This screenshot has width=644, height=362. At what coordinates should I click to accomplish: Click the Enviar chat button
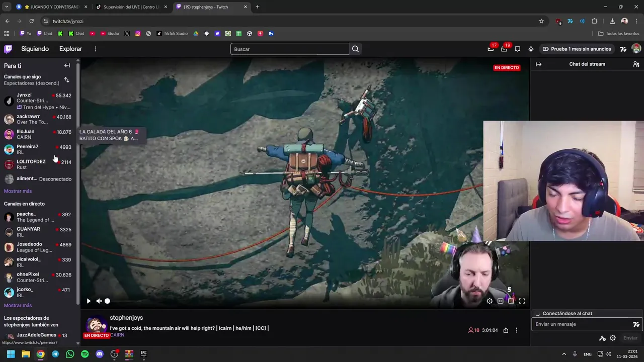[630, 338]
